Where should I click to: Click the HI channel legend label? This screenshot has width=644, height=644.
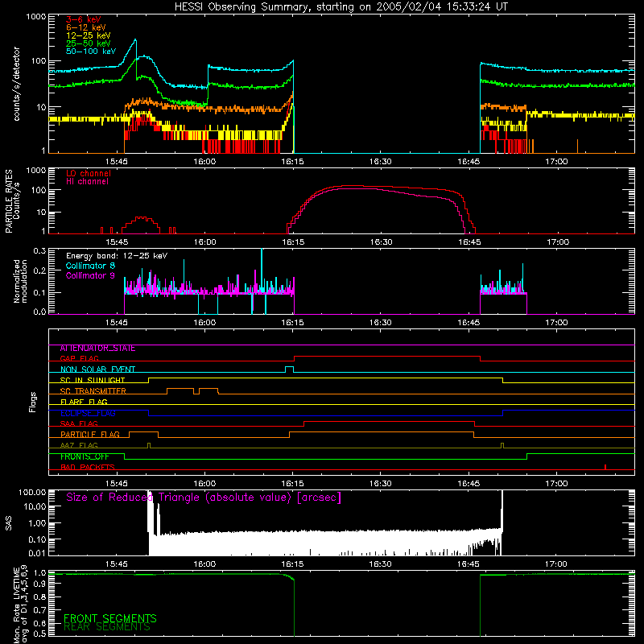click(88, 182)
